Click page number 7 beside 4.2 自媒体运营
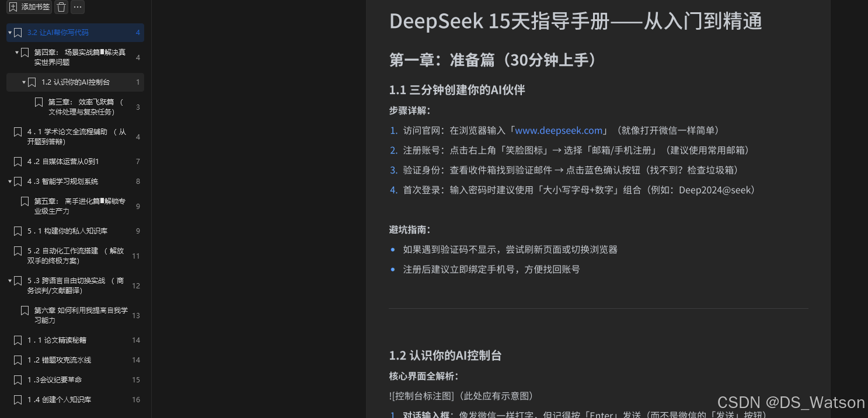 coord(138,162)
